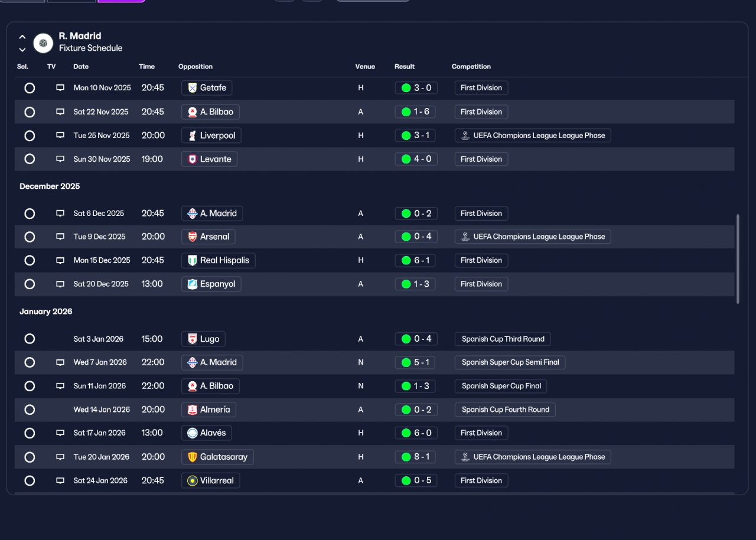Screen dimensions: 756x540
Task: Select radio button for Lugo fixture
Action: [x=30, y=339]
